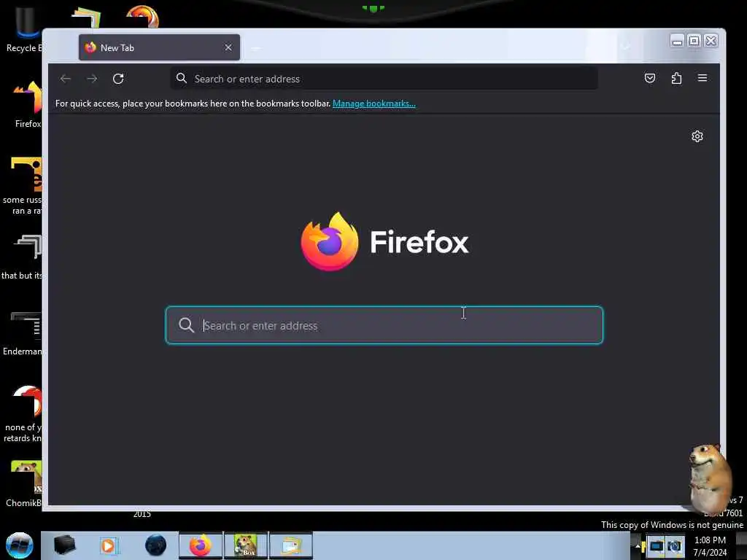Click the forward navigation arrow
The height and width of the screenshot is (560, 747).
tap(92, 79)
